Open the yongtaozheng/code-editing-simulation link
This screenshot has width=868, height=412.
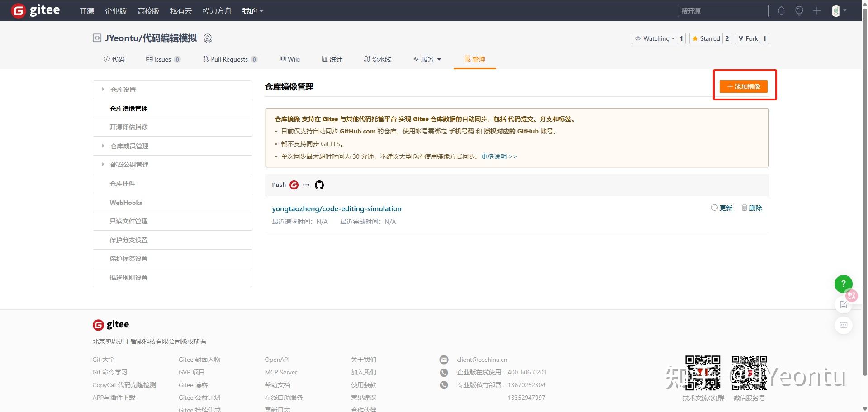click(x=337, y=208)
